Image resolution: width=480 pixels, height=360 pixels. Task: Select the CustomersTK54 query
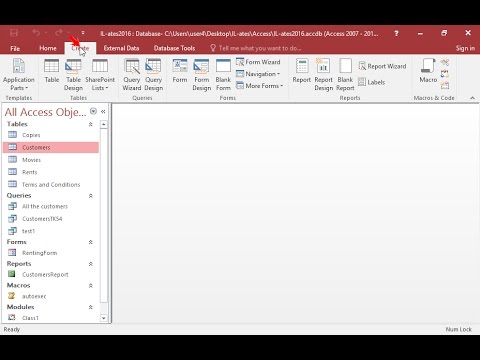(51, 219)
